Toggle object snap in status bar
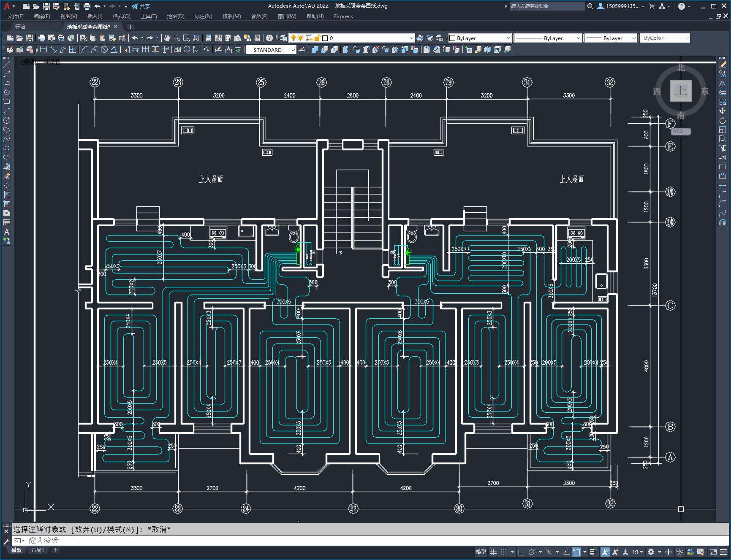 [576, 552]
